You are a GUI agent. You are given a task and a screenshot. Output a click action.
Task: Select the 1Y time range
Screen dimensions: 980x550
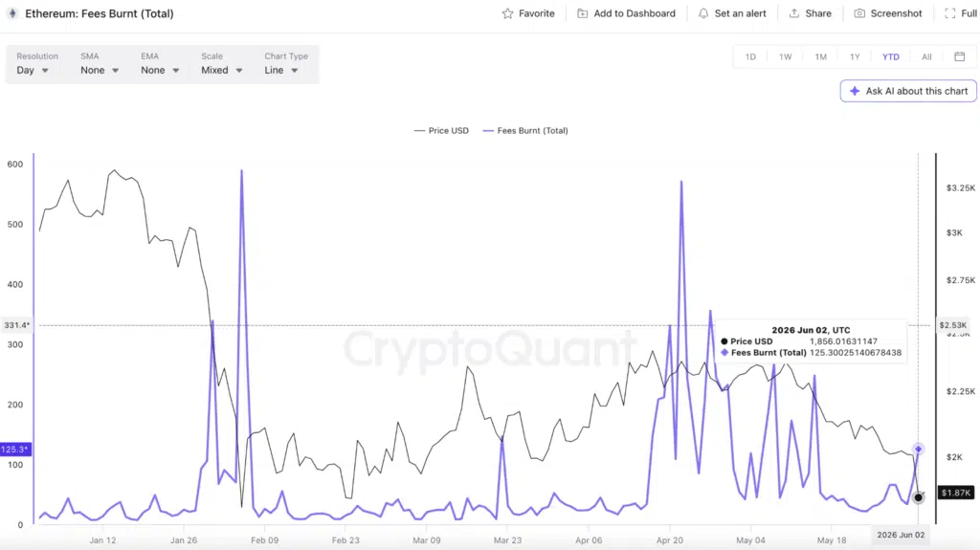[x=855, y=56]
